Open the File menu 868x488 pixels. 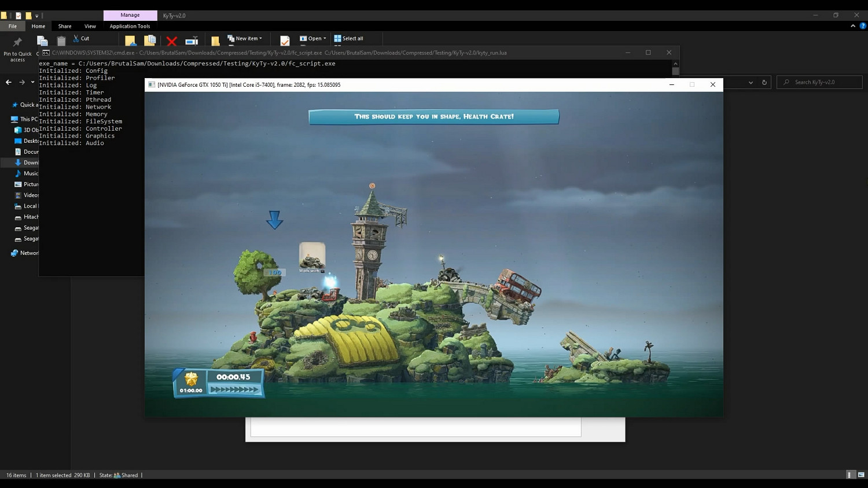click(x=13, y=26)
